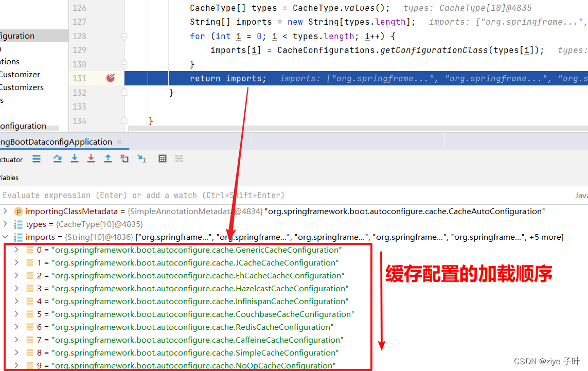Click the Step Over debugger icon
The width and height of the screenshot is (588, 371).
point(58,158)
